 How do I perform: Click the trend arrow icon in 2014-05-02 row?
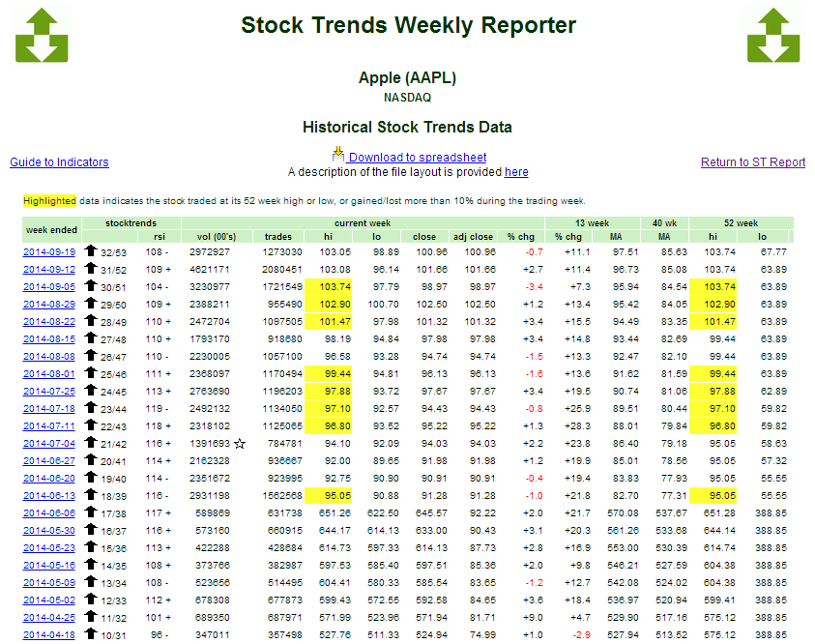[92, 599]
